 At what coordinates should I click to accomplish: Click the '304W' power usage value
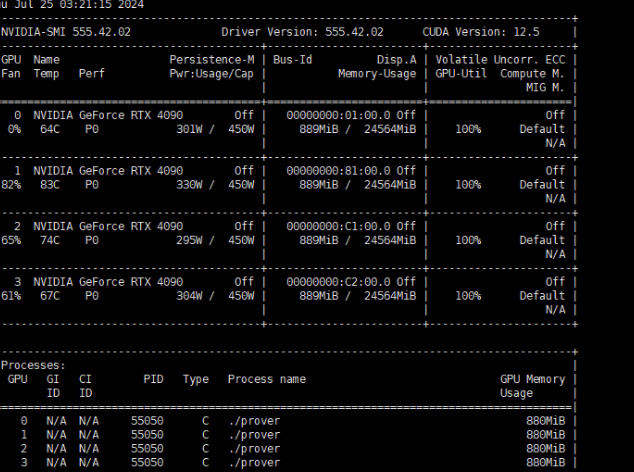tap(189, 296)
